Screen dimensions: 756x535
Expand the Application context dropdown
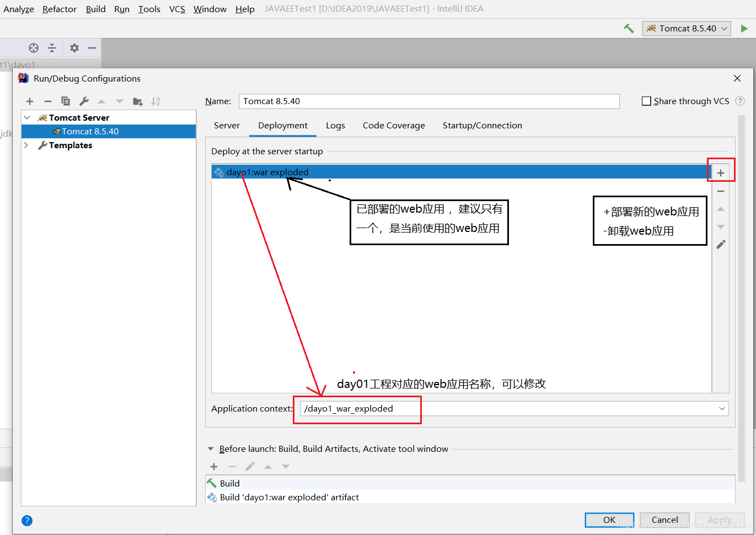(722, 409)
